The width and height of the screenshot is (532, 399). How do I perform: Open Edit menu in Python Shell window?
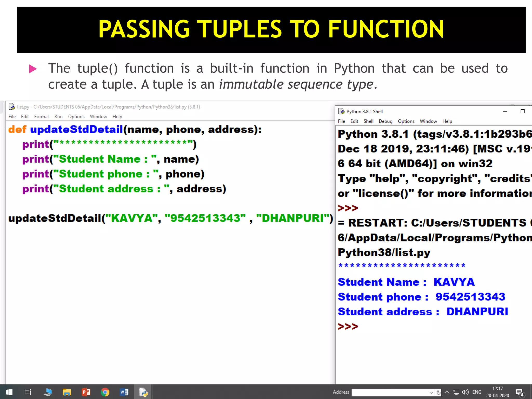354,121
